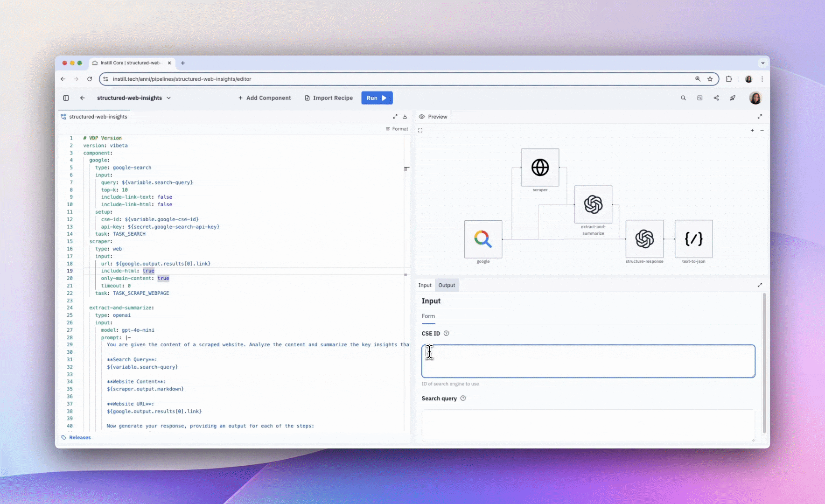The width and height of the screenshot is (825, 504).
Task: Run the pipeline
Action: [x=377, y=98]
